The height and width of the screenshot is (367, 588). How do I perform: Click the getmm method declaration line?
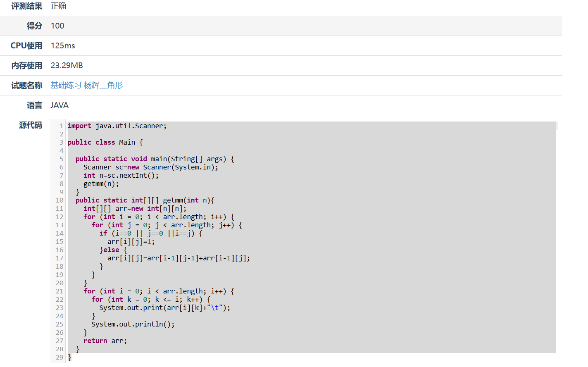pyautogui.click(x=145, y=200)
